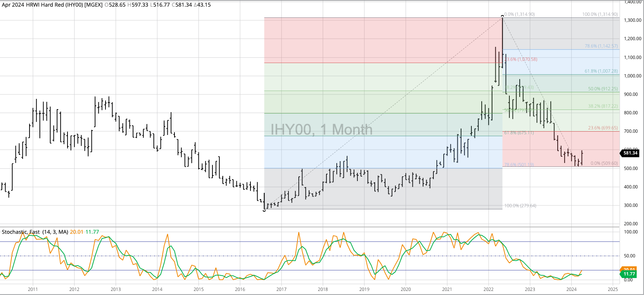Click the green 11.77 stochastic axis tag
The height and width of the screenshot is (295, 644).
pos(629,274)
